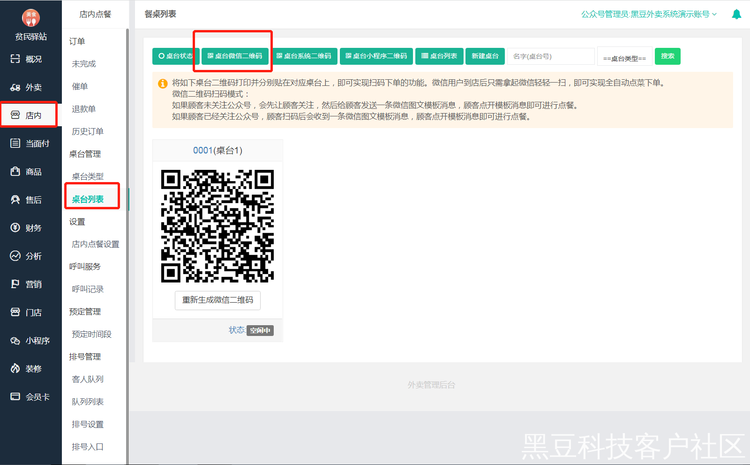Click the table 0001 QR code image
Screen dimensions: 750x465
[218, 226]
